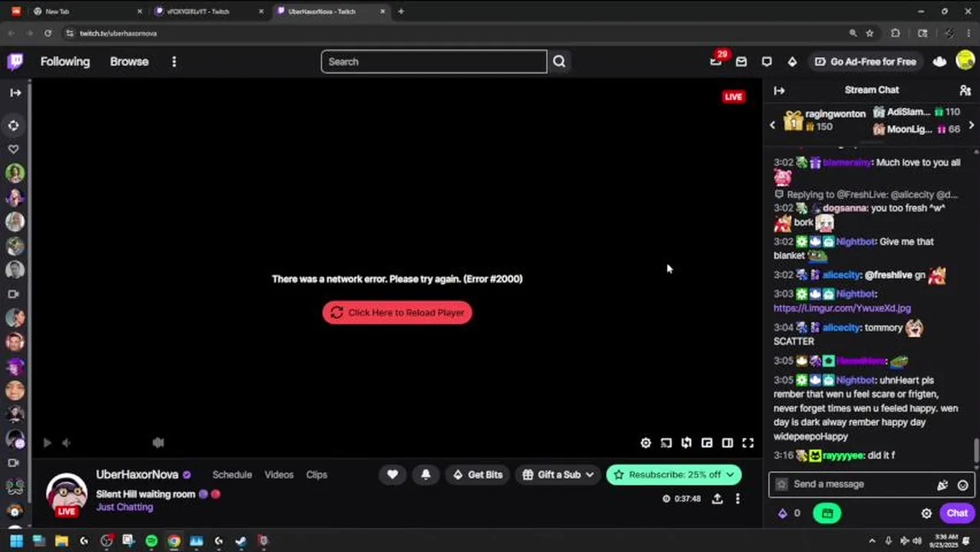Open the channel more options three dots
This screenshot has height=552, width=980.
point(738,498)
